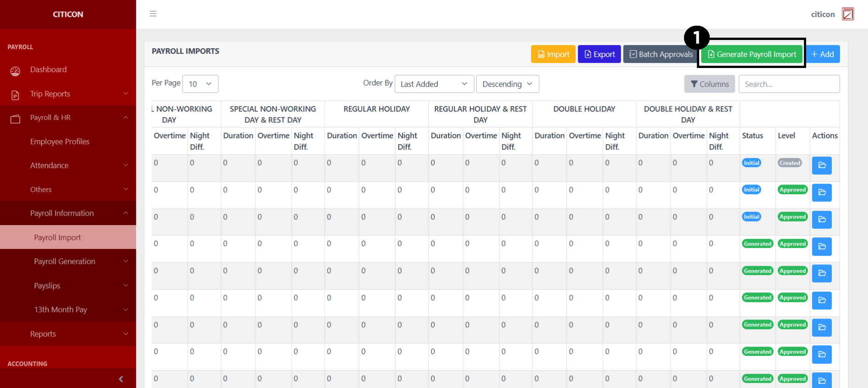
Task: Click the Trip Reports document icon
Action: (x=16, y=95)
